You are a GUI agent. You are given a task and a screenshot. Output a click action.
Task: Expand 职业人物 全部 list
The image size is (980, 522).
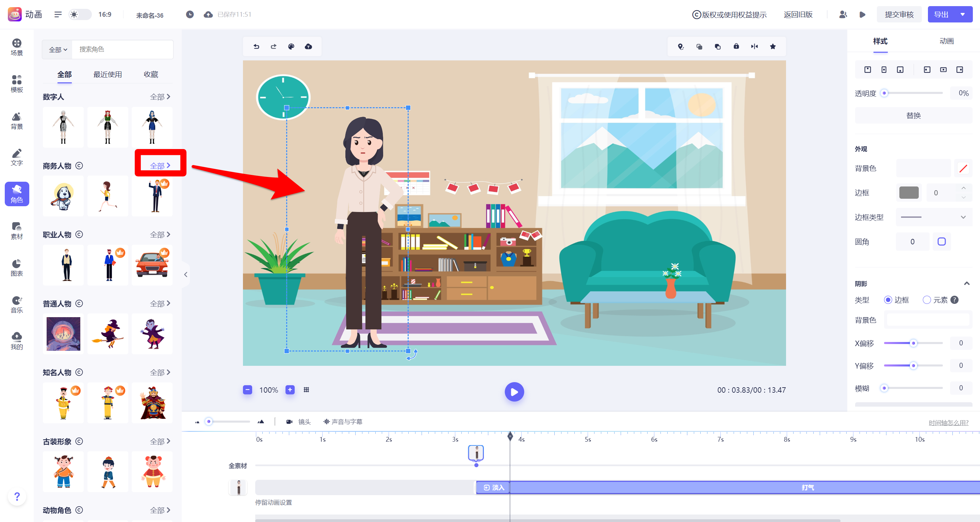coord(160,234)
